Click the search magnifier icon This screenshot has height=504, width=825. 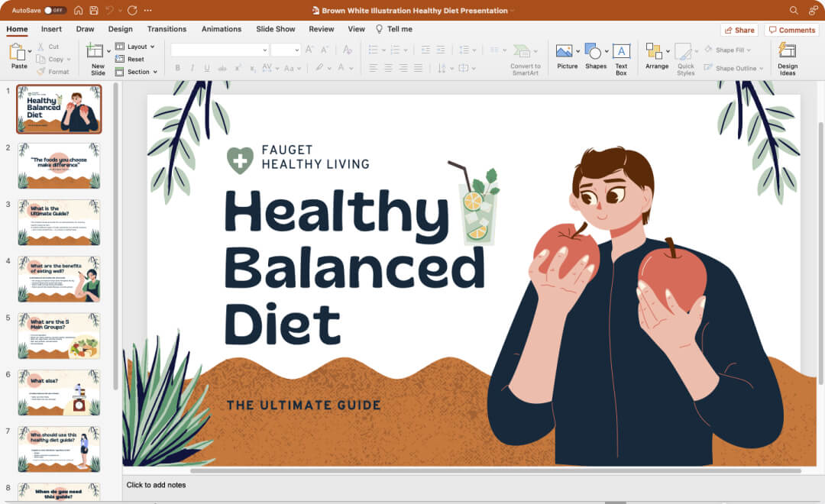point(794,11)
